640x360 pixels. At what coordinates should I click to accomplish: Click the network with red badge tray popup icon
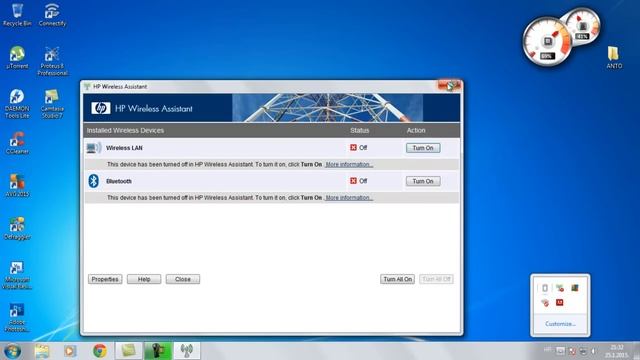560,288
